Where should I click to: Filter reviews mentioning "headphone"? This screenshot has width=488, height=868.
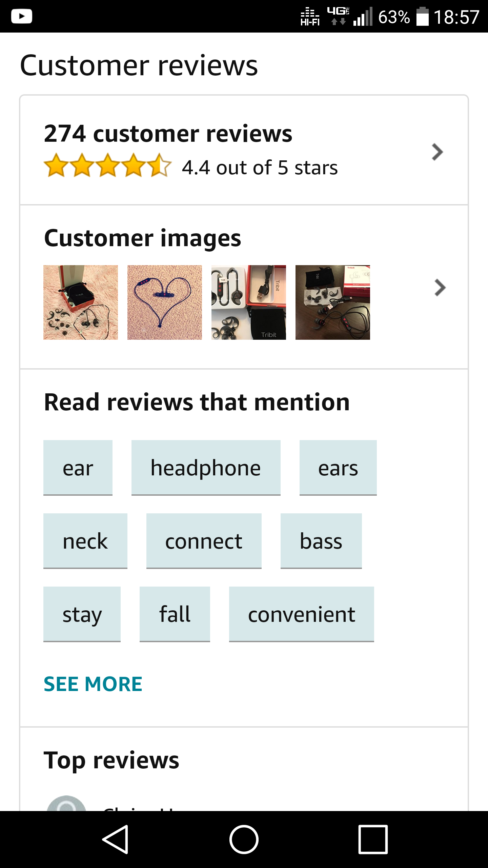[206, 468]
